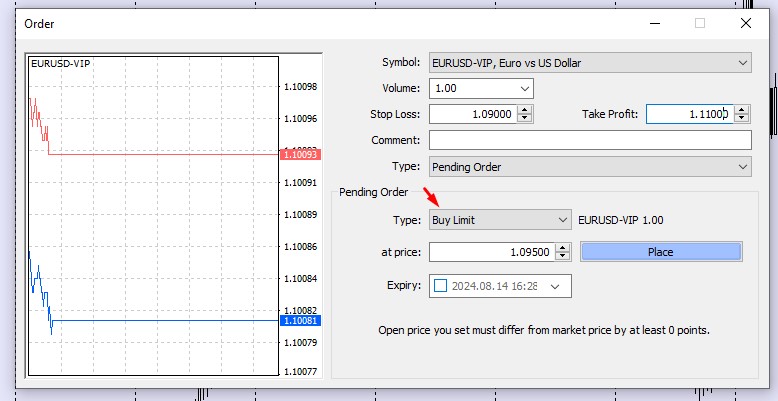Select the at price input field

tap(490, 252)
